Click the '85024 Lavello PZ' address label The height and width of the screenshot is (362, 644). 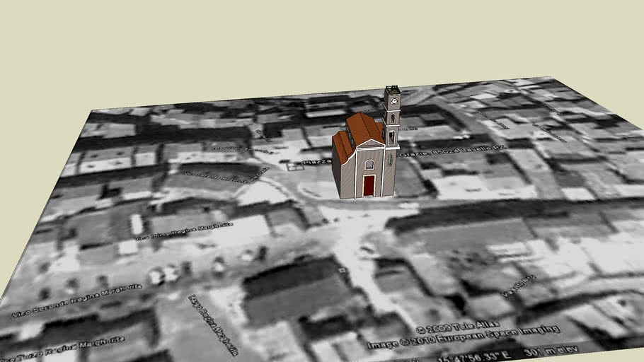[x=468, y=150]
